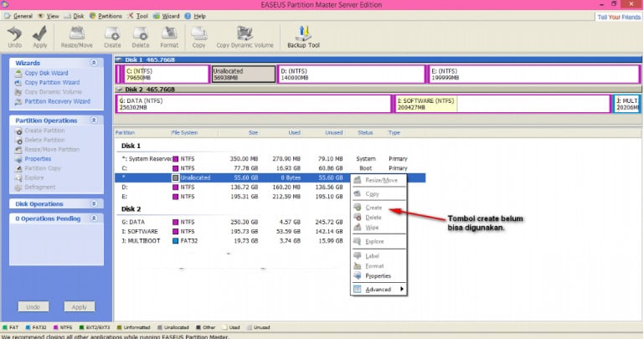Click the Create toolbar icon
Image resolution: width=644 pixels, height=339 pixels.
[112, 37]
